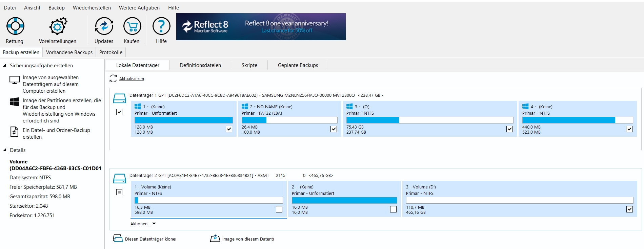
Task: Click the Kaufen shopping cart icon
Action: 132,26
